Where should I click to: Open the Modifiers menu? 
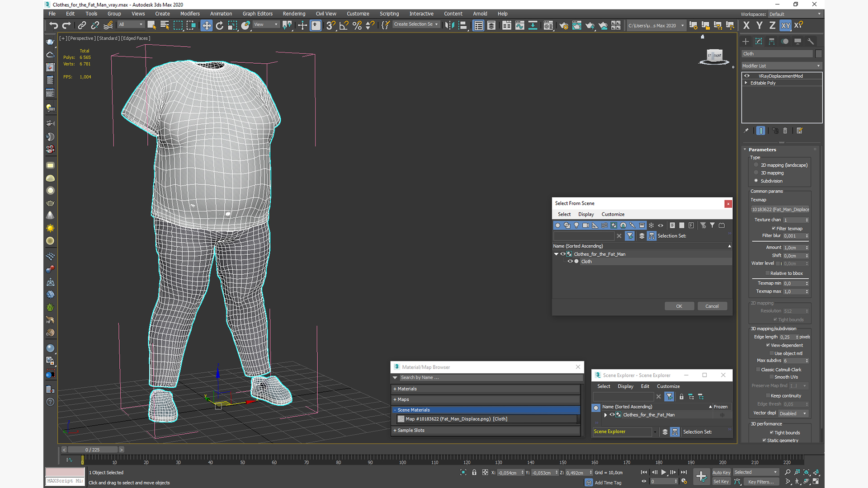pos(190,14)
